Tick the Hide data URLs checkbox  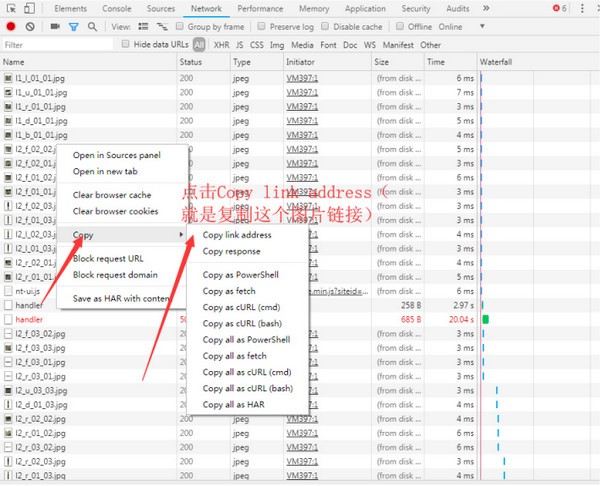[x=125, y=45]
